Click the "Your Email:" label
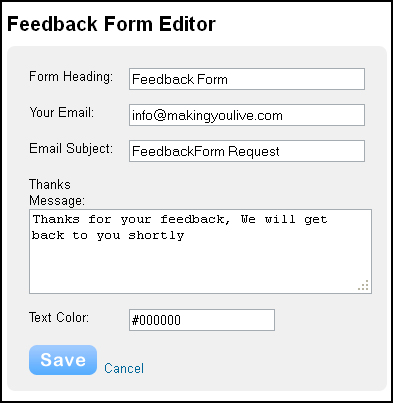Screen dimensions: 393x403 pyautogui.click(x=62, y=112)
